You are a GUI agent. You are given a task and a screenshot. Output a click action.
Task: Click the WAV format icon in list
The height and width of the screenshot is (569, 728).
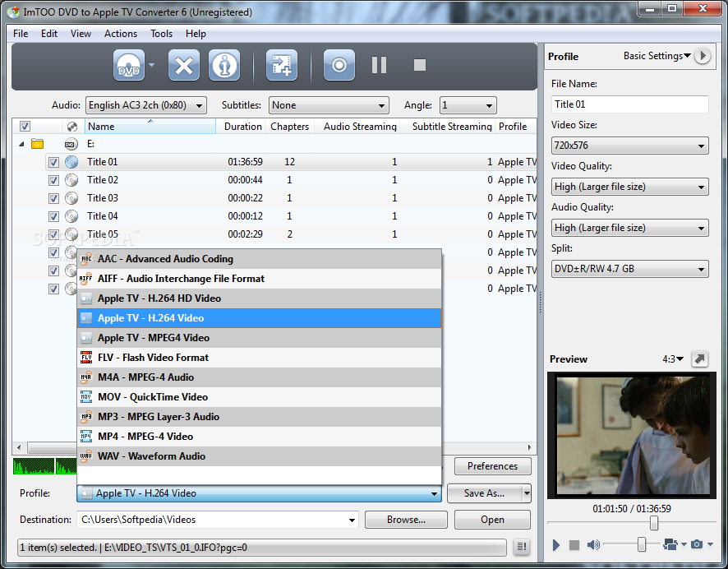click(86, 456)
